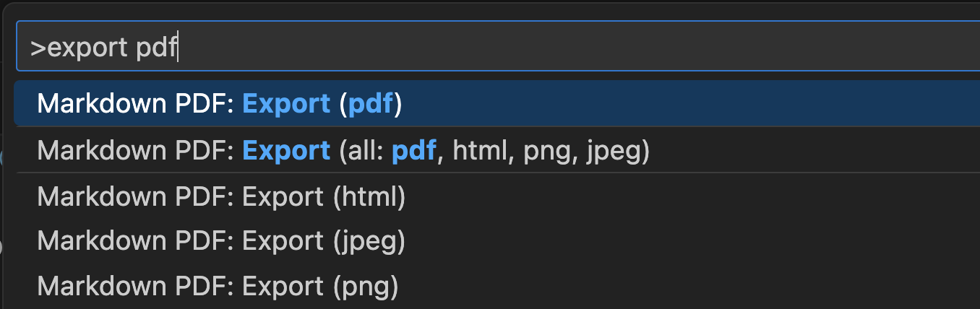Select Markdown PDF: Export (all formats) entry
The width and height of the screenshot is (980, 309).
343,151
